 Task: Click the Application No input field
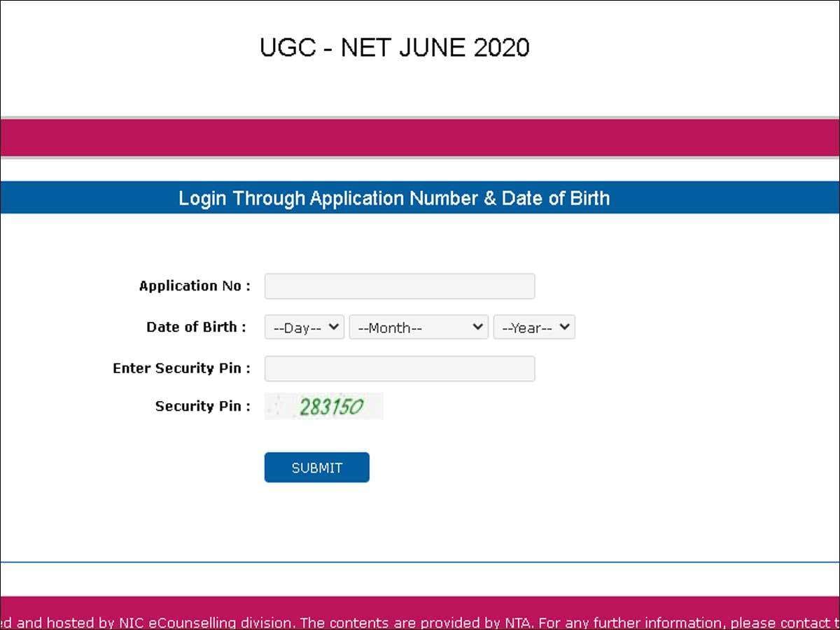pos(399,286)
